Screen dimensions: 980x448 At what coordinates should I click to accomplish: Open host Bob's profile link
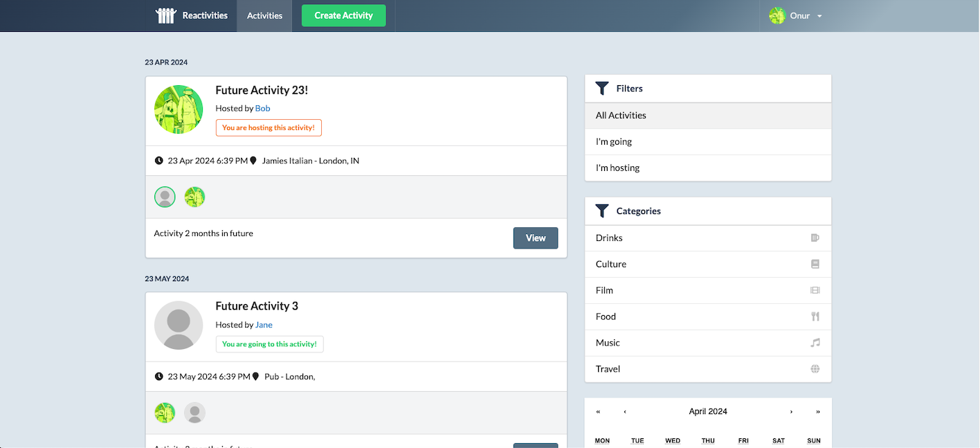[262, 109]
